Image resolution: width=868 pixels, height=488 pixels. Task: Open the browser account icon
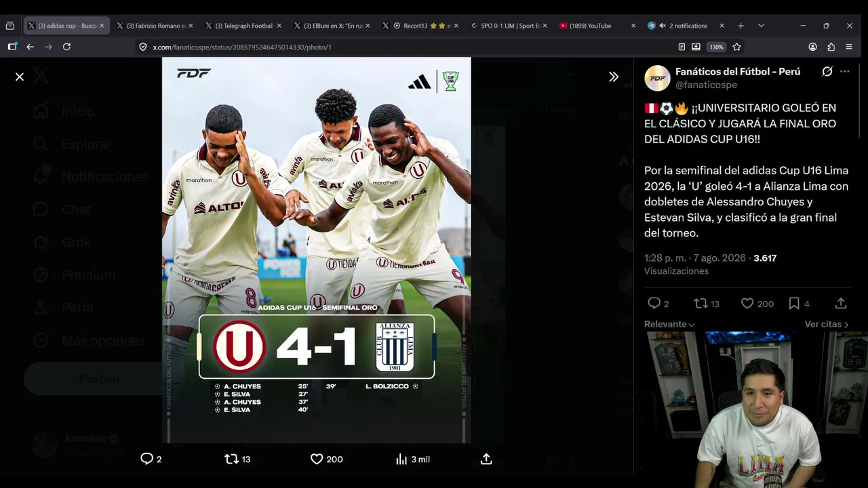coord(812,47)
